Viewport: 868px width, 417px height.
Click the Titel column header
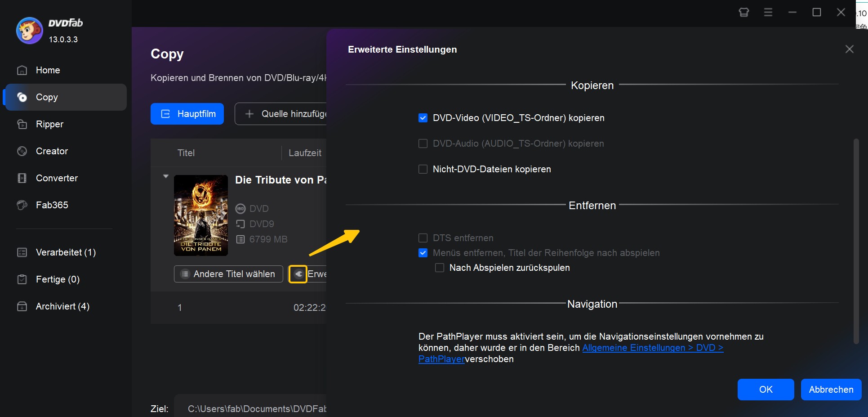(x=186, y=153)
